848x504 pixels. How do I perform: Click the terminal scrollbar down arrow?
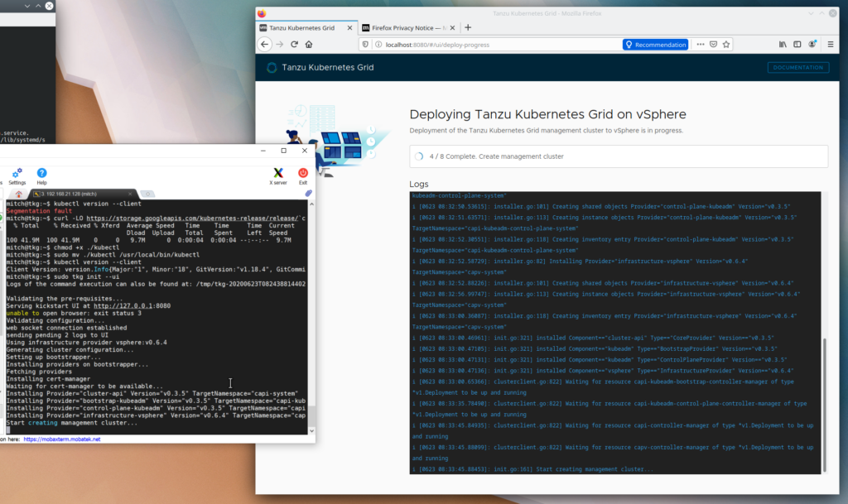pyautogui.click(x=311, y=430)
